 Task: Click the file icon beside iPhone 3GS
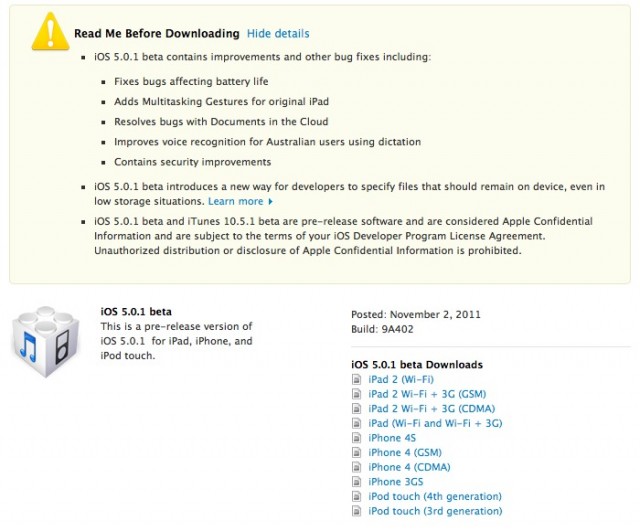tap(358, 482)
